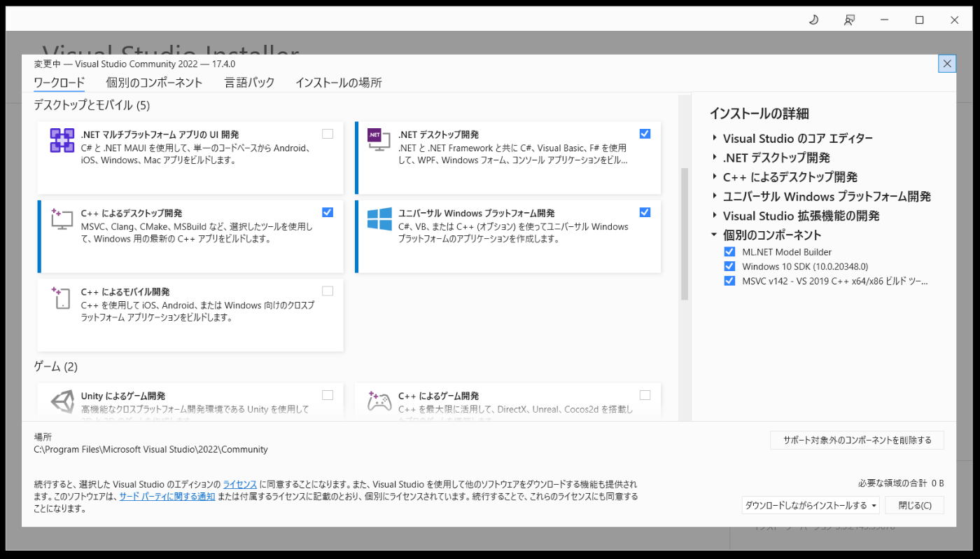Image resolution: width=980 pixels, height=559 pixels.
Task: Open the ダウンロードしながらインストールする dropdown arrow
Action: [x=874, y=506]
